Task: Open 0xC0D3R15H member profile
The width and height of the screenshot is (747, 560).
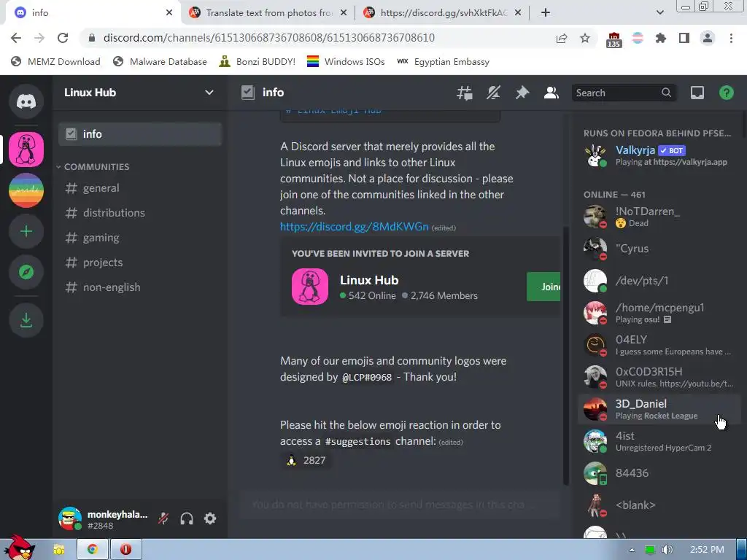Action: 659,377
